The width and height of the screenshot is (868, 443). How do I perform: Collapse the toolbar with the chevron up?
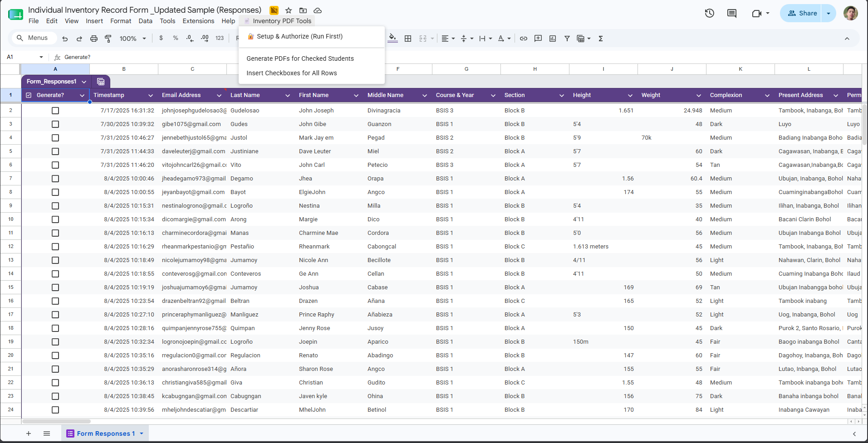pos(847,39)
